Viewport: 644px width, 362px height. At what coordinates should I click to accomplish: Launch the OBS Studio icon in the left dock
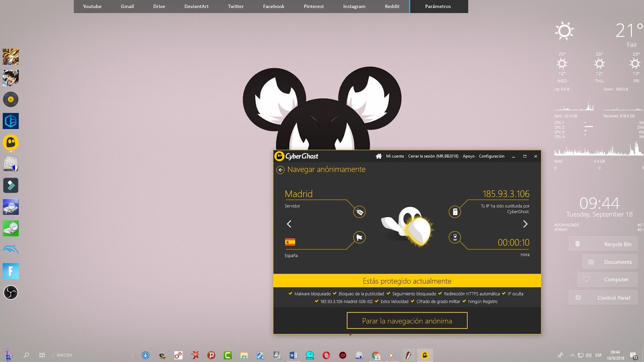(11, 292)
